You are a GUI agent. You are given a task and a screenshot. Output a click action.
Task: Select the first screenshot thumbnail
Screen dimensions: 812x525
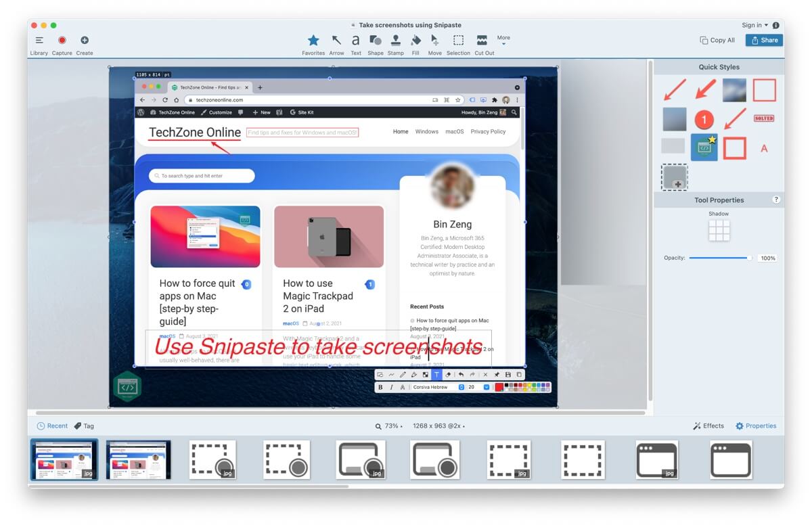[x=64, y=459]
